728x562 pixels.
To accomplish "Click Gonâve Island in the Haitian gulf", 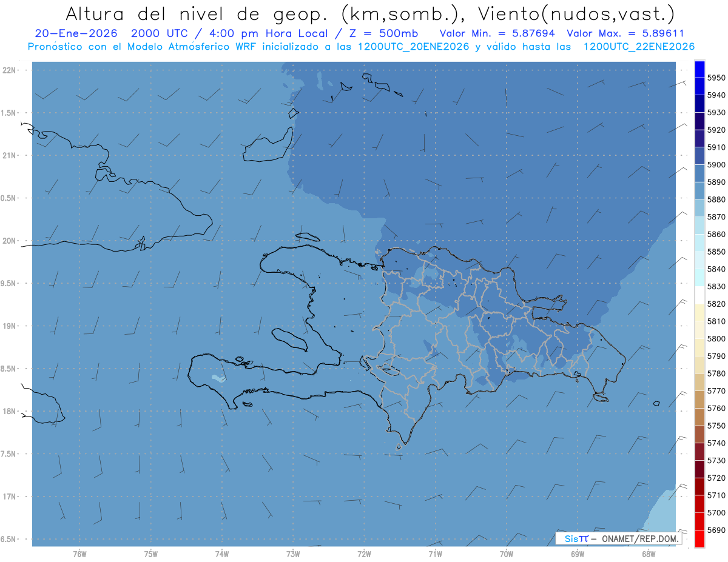I will coord(289,339).
